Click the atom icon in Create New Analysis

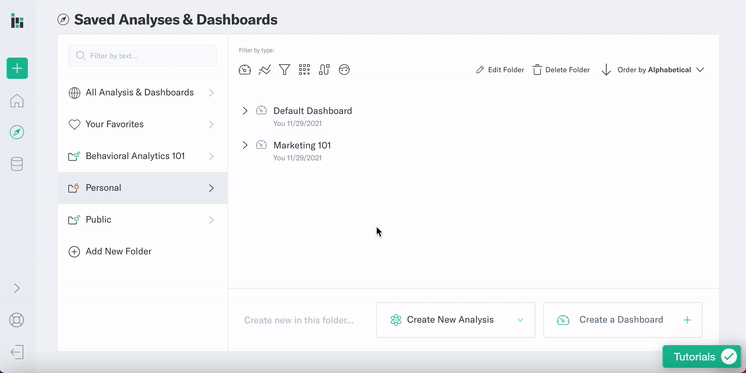396,320
